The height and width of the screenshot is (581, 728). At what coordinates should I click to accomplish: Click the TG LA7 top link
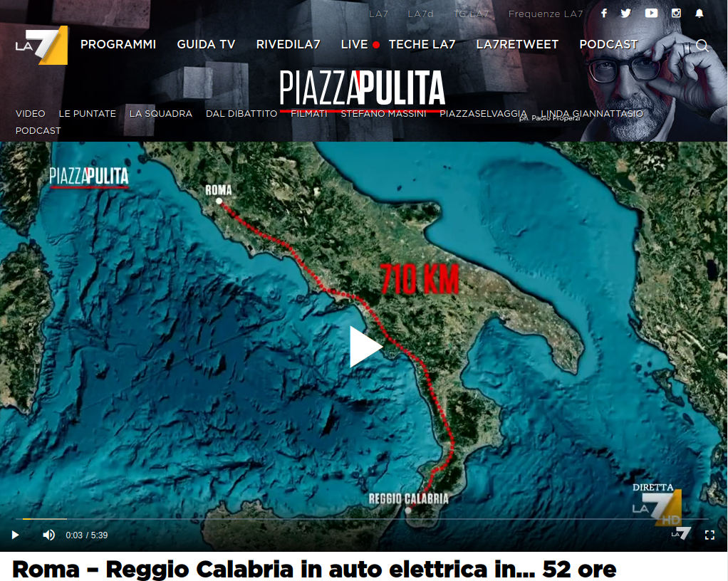[x=471, y=14]
